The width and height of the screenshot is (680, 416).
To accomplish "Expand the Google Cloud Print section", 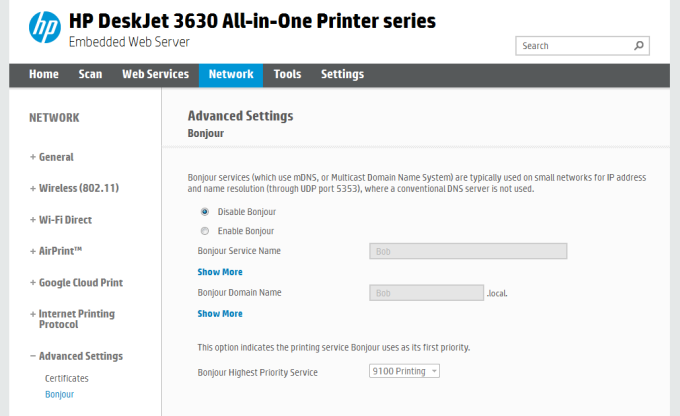I will pos(78,283).
